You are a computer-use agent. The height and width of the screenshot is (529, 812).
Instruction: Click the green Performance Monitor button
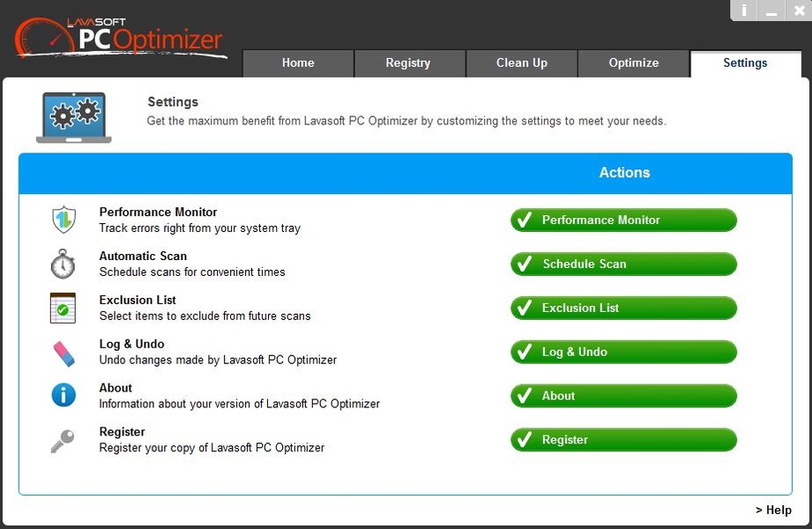pyautogui.click(x=623, y=220)
